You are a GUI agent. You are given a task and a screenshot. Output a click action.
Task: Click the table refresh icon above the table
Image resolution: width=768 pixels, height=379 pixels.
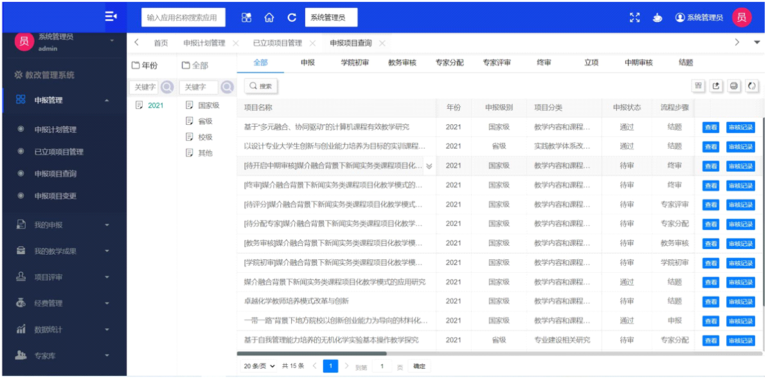point(751,86)
